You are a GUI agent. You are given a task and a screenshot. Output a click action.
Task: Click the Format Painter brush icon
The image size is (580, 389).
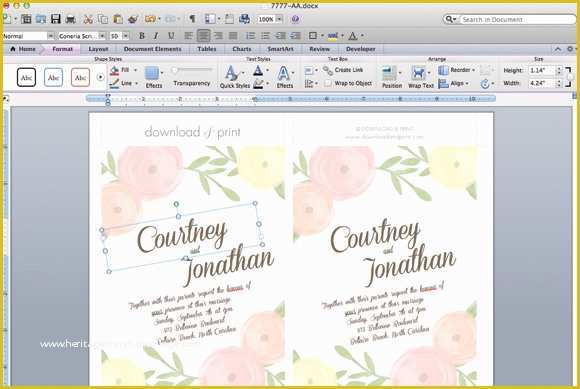(x=132, y=19)
